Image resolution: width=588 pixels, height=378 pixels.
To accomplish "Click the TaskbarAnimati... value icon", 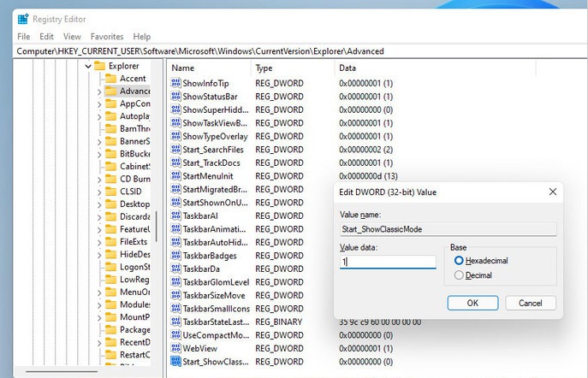I will 175,229.
